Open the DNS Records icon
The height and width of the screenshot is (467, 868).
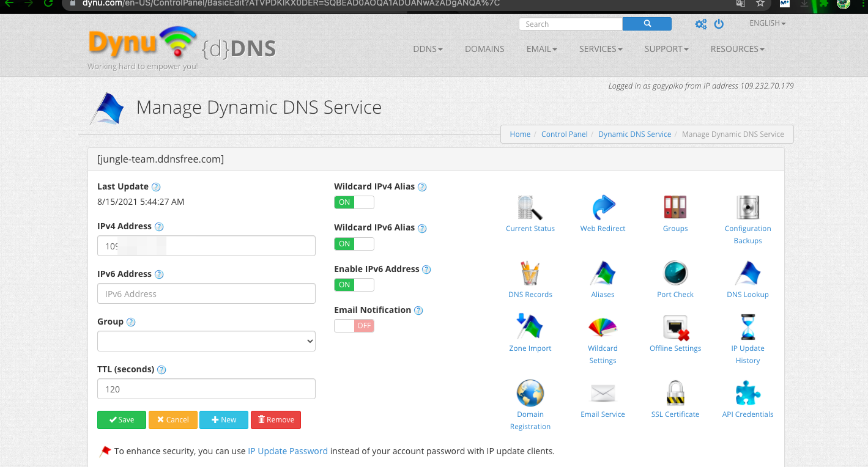pyautogui.click(x=530, y=274)
